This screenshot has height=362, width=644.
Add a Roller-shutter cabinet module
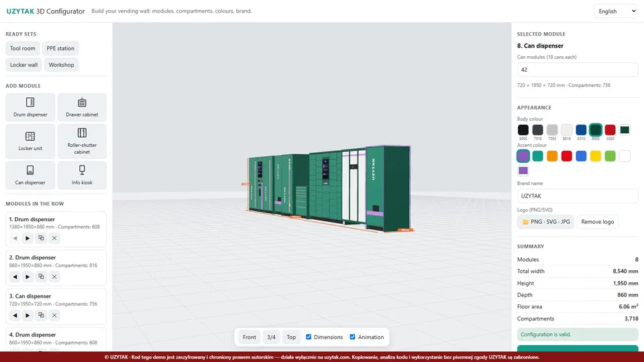82,141
